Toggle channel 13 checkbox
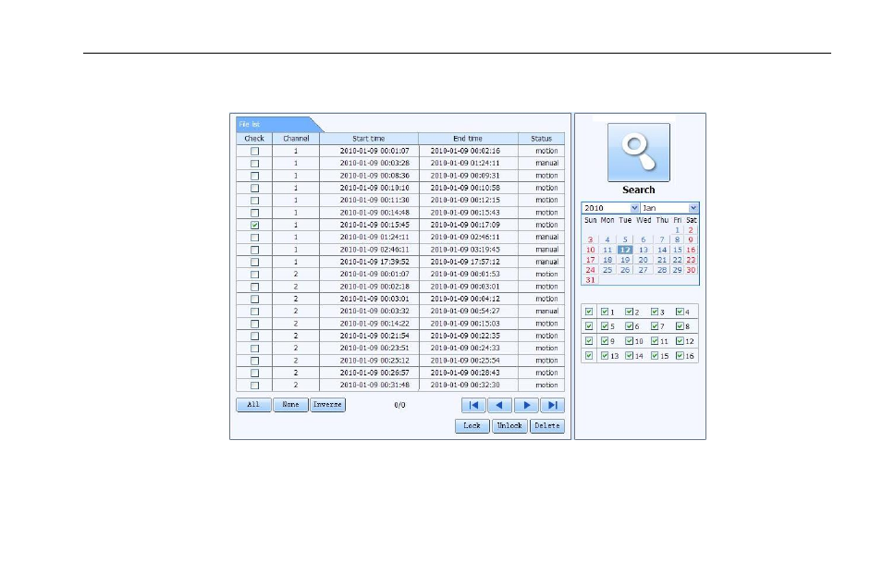 point(605,355)
